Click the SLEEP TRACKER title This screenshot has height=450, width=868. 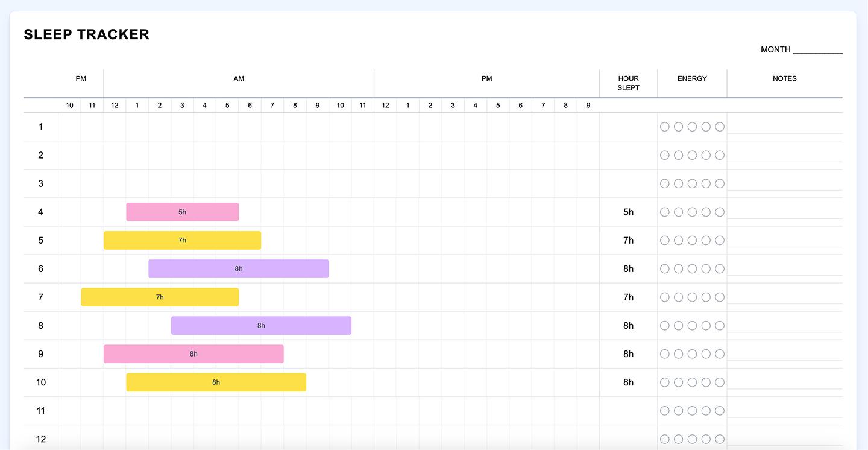(87, 34)
